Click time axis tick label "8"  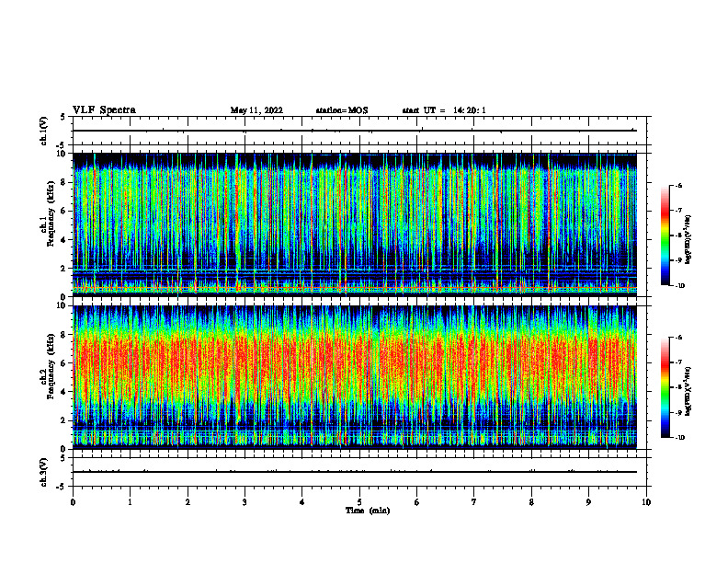pos(531,502)
